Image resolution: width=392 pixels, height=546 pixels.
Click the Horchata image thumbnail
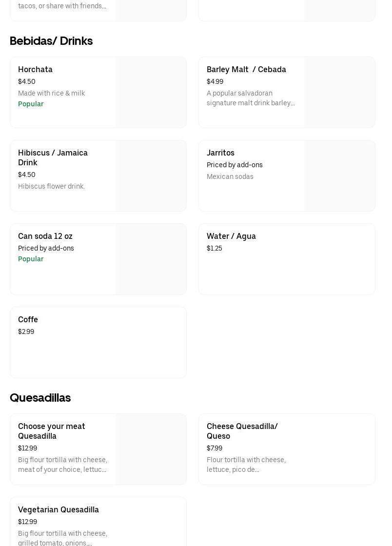point(151,93)
